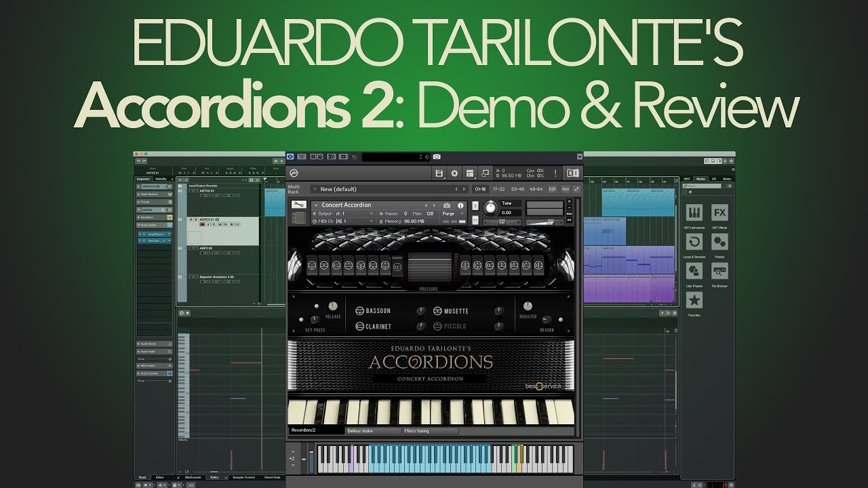Click the instrument info 'i' icon
The height and width of the screenshot is (488, 868).
460,205
